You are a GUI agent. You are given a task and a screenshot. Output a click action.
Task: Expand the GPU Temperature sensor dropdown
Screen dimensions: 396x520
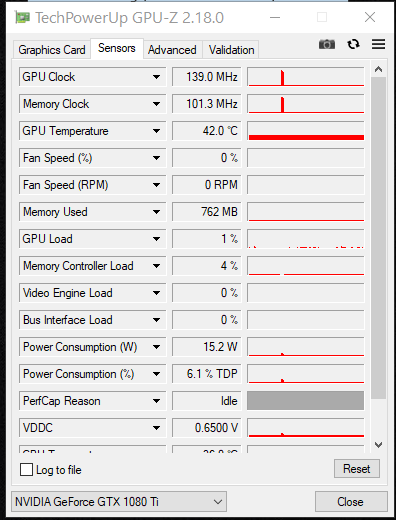(x=156, y=131)
